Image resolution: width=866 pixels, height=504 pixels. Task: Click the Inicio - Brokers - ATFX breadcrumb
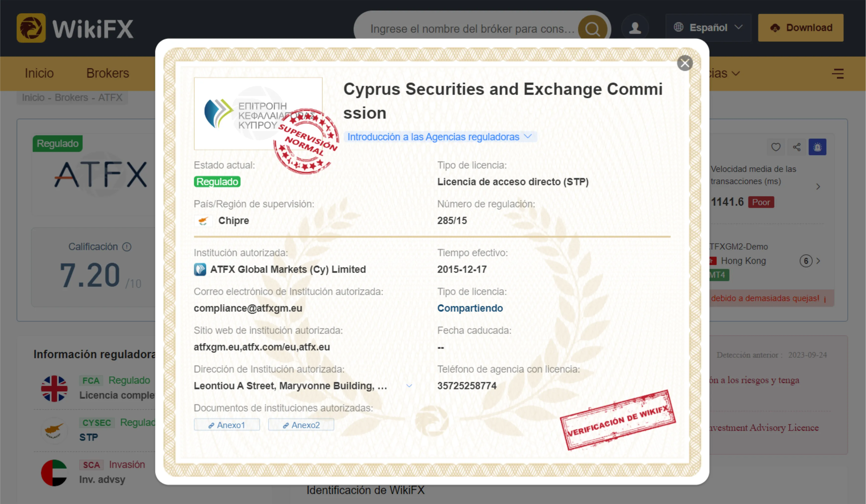[72, 98]
